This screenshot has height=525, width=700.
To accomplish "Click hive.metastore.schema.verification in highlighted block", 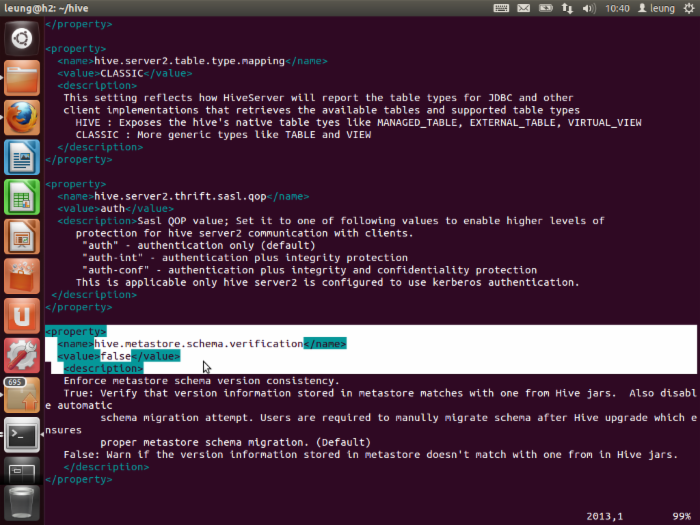I will point(199,344).
